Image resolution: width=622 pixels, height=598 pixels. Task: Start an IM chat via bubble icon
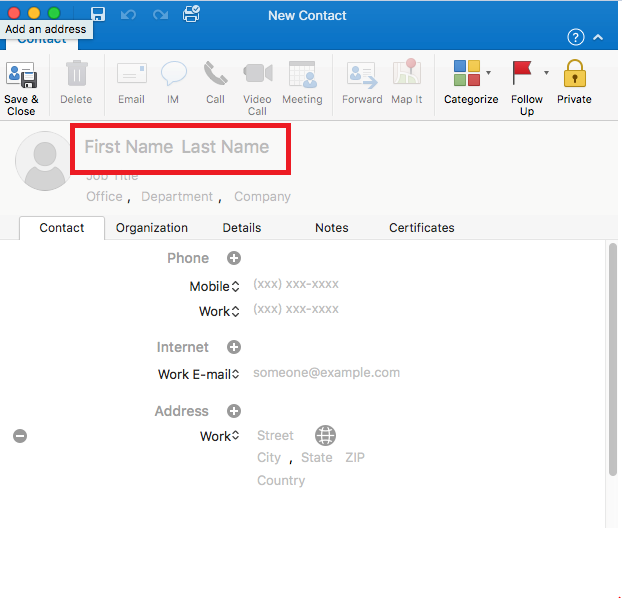[x=173, y=73]
